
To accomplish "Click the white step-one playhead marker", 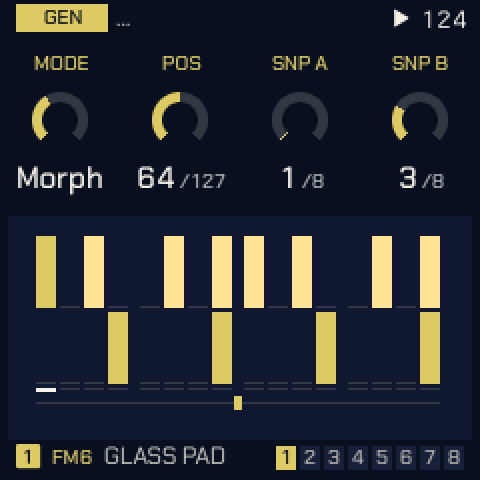I will tap(46, 390).
